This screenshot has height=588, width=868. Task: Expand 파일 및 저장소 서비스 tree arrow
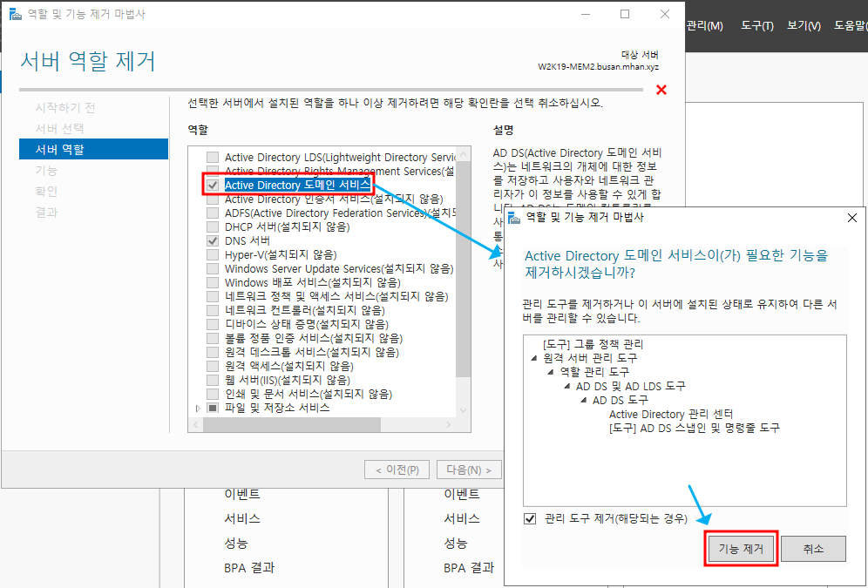point(198,409)
